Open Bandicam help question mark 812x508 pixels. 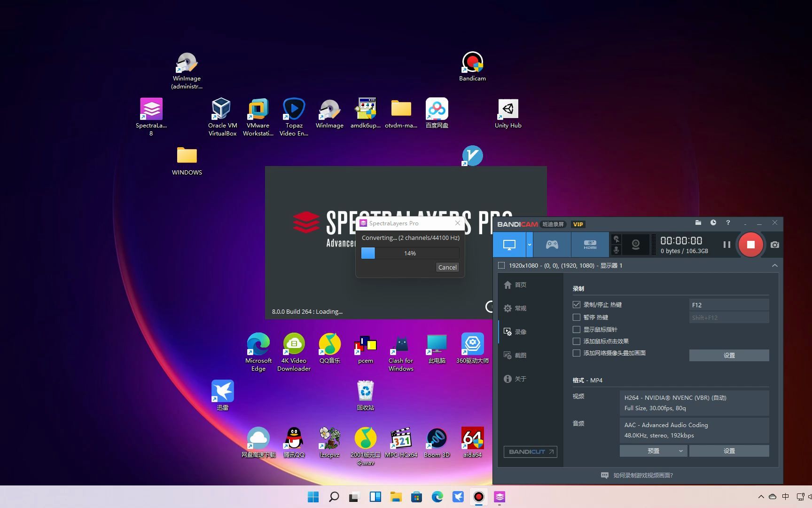728,223
